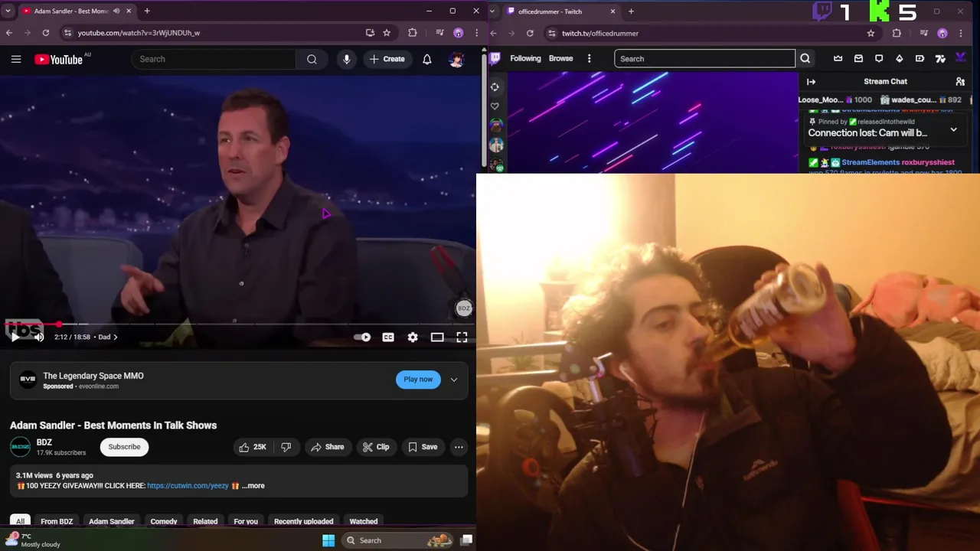Image resolution: width=980 pixels, height=551 pixels.
Task: Open Twitch home logo
Action: pos(495,58)
